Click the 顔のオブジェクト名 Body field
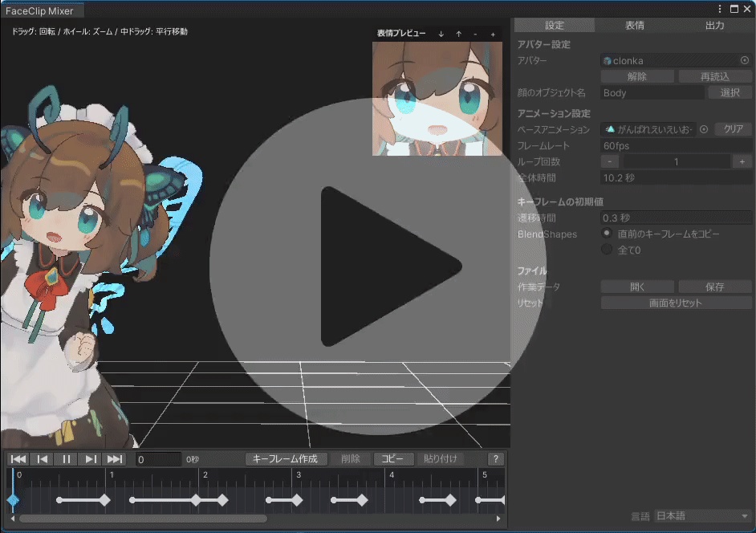The height and width of the screenshot is (533, 756). click(x=652, y=92)
